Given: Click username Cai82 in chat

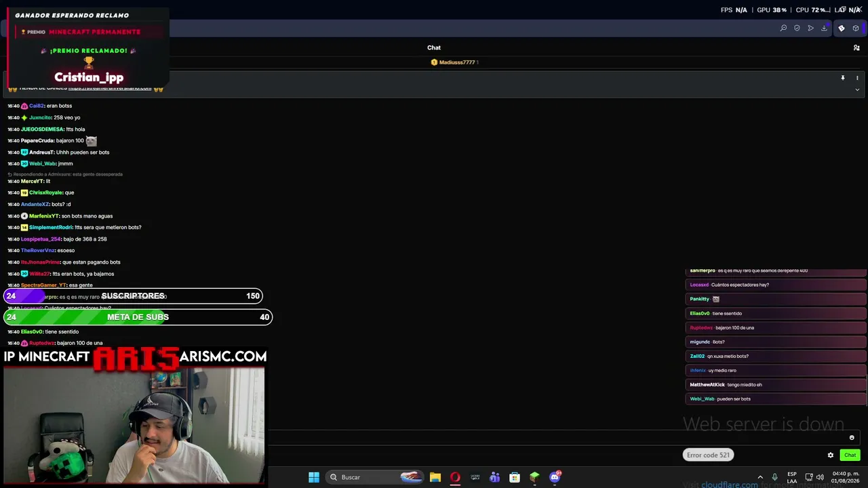Looking at the screenshot, I should click(37, 106).
